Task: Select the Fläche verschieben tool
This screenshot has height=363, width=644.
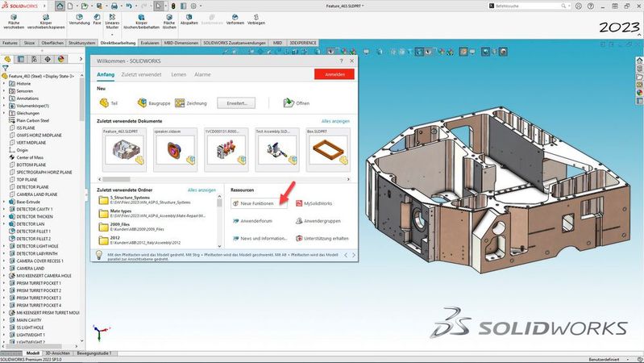Action: pyautogui.click(x=14, y=22)
